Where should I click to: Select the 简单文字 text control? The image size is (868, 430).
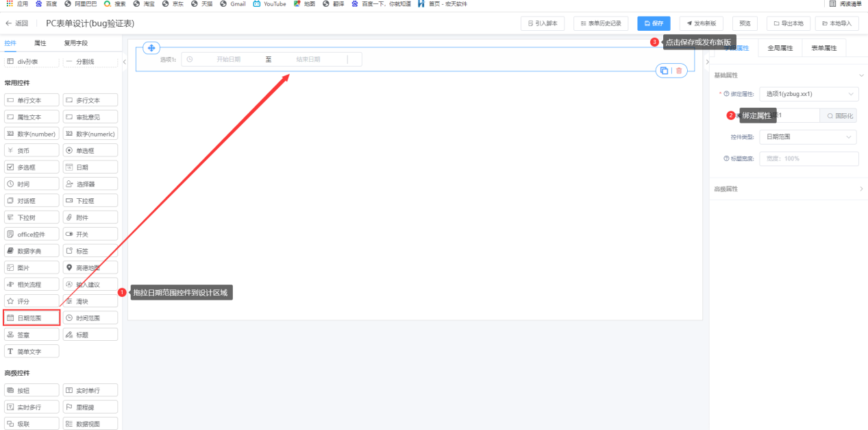(32, 352)
